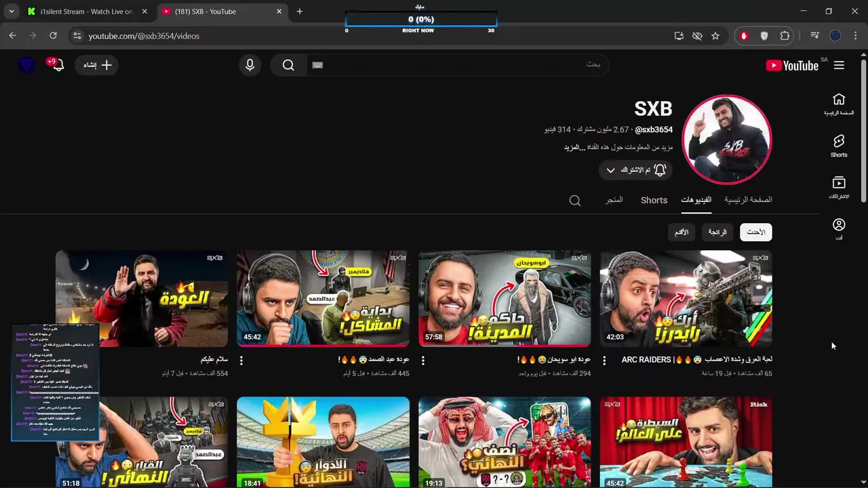Filter videos by الأقدم
The width and height of the screenshot is (868, 488).
tap(682, 232)
